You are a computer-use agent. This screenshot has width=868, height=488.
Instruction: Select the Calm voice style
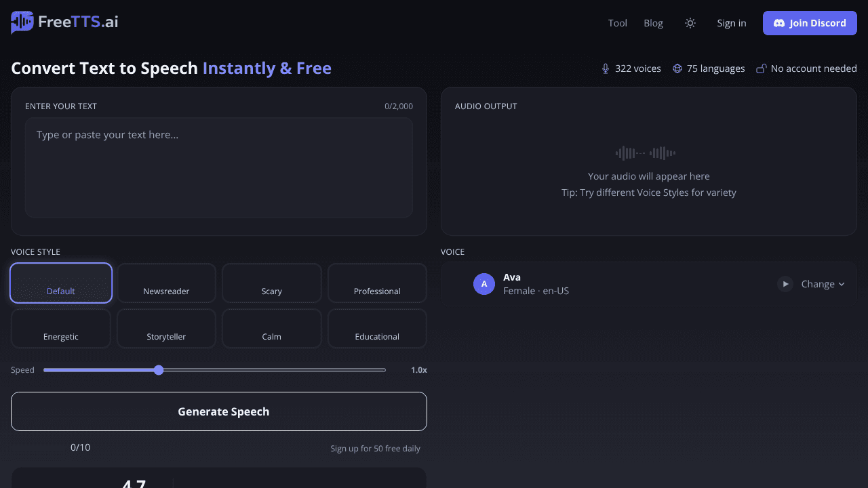(x=271, y=328)
